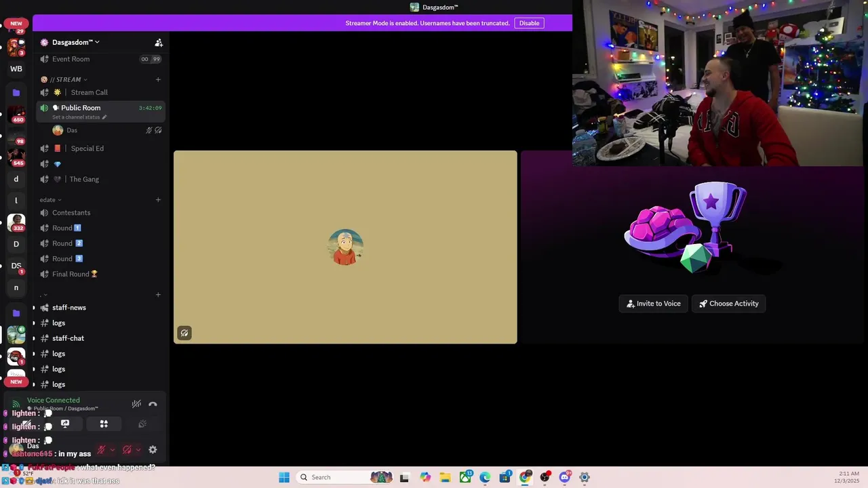Screen dimensions: 868x488
Task: Expand threads arrow beside staff-chat
Action: pyautogui.click(x=34, y=338)
